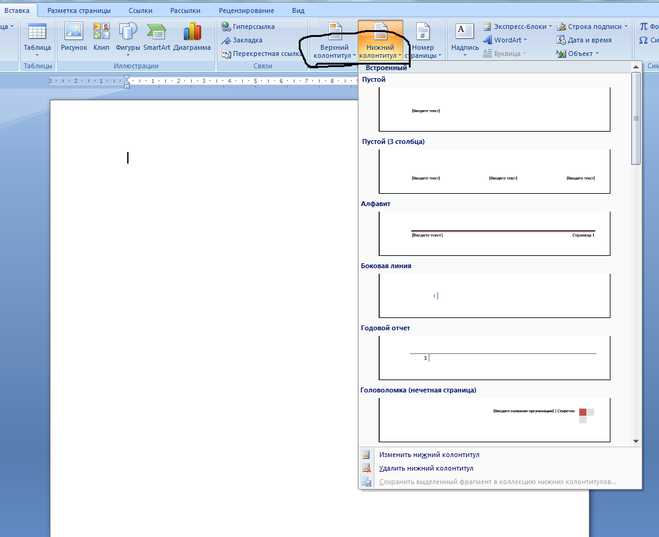Viewport: 659px width, 537px height.
Task: Open the Таблица (Table) insert tool
Action: [x=37, y=40]
